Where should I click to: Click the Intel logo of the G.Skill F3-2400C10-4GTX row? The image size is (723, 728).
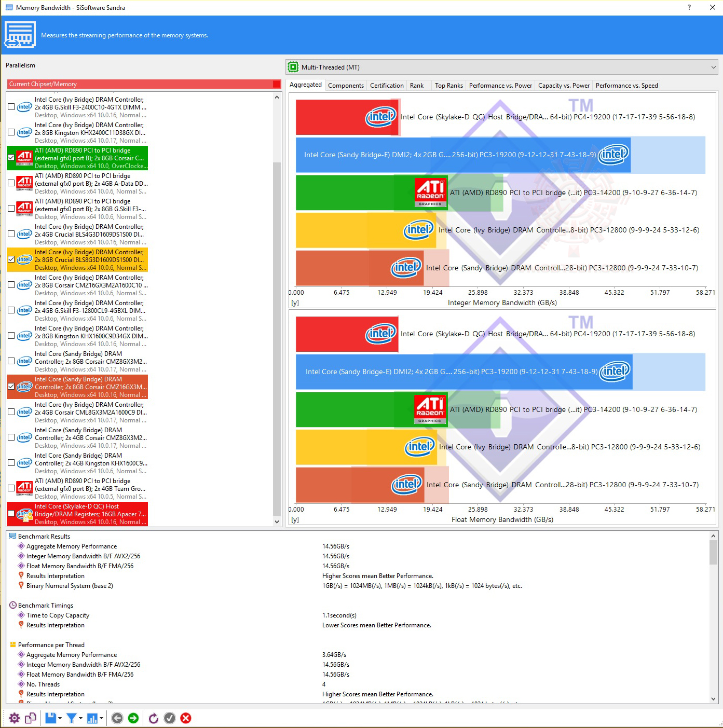pos(24,107)
